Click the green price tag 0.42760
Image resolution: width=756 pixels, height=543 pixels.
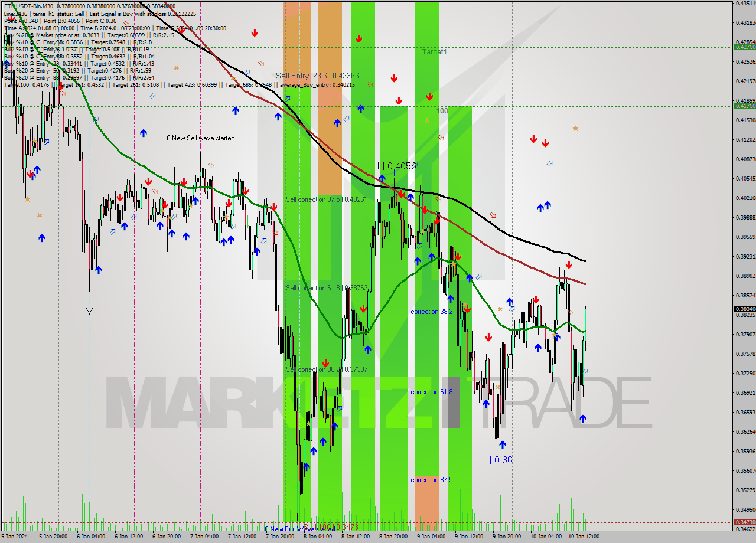tap(744, 47)
